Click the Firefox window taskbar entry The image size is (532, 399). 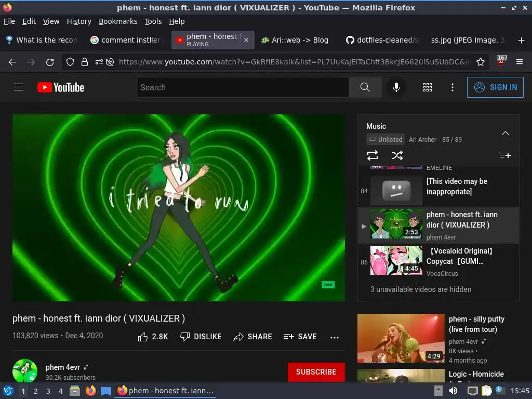coord(165,391)
